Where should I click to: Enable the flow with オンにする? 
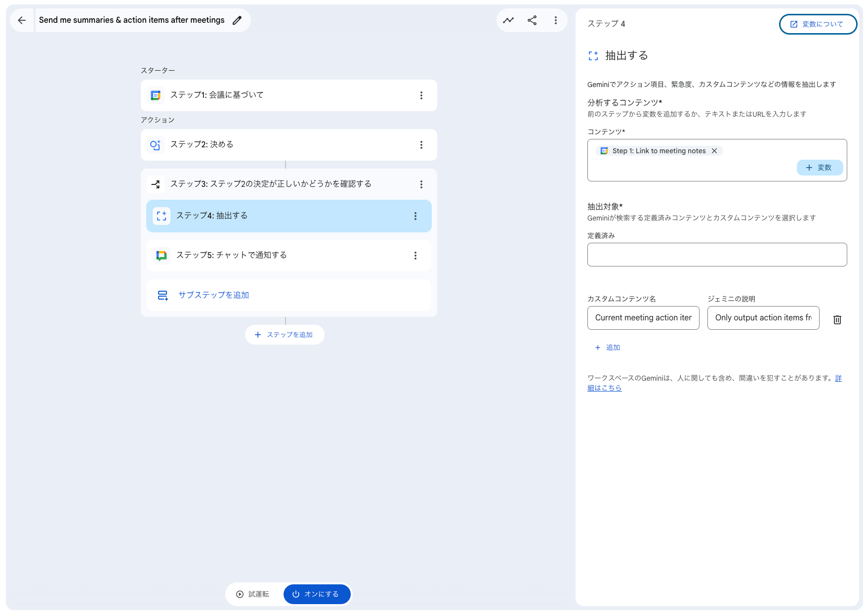(x=317, y=594)
